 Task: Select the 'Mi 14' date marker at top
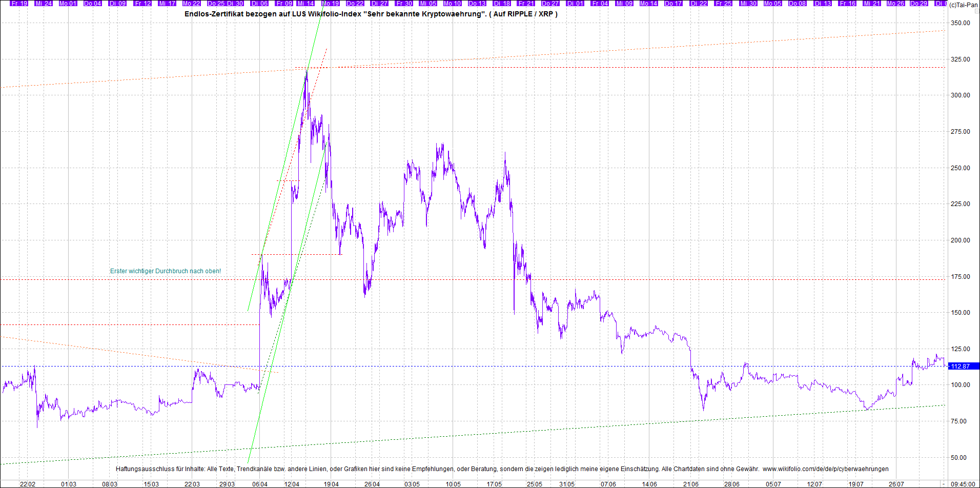point(305,3)
